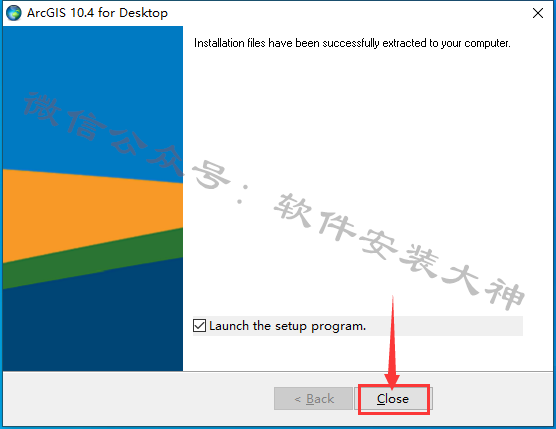Click the greyed-out Back button

313,399
